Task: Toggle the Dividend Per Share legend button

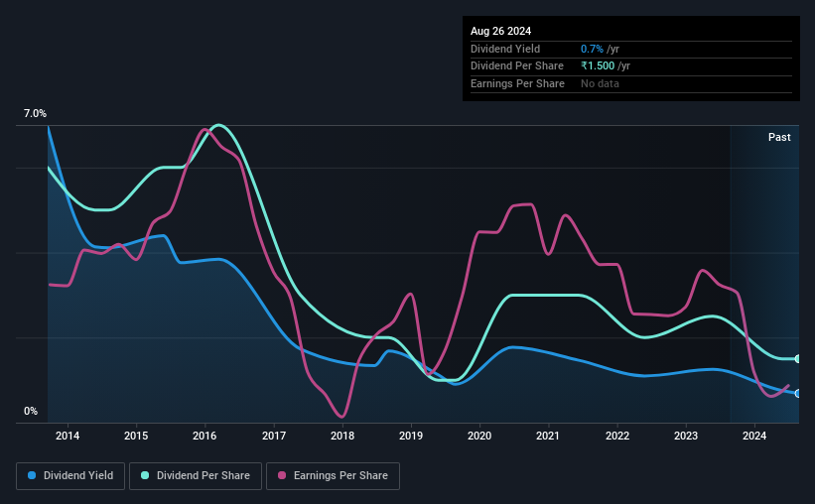Action: (196, 476)
